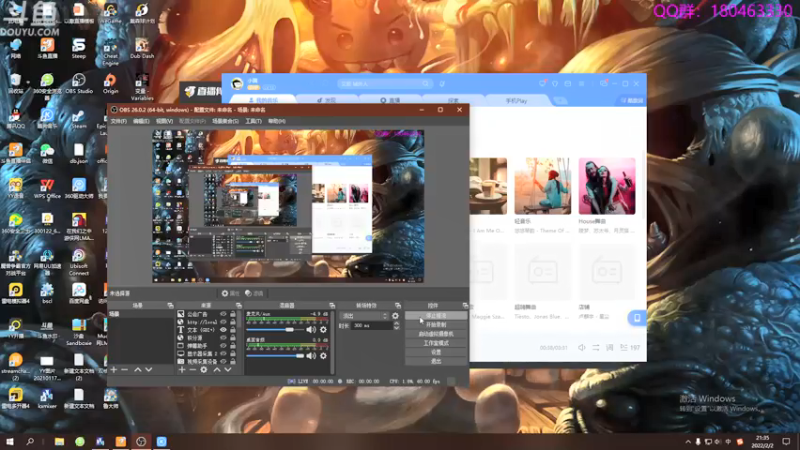
Task: Open 麦克风/Aux audio settings gear
Action: [x=323, y=330]
